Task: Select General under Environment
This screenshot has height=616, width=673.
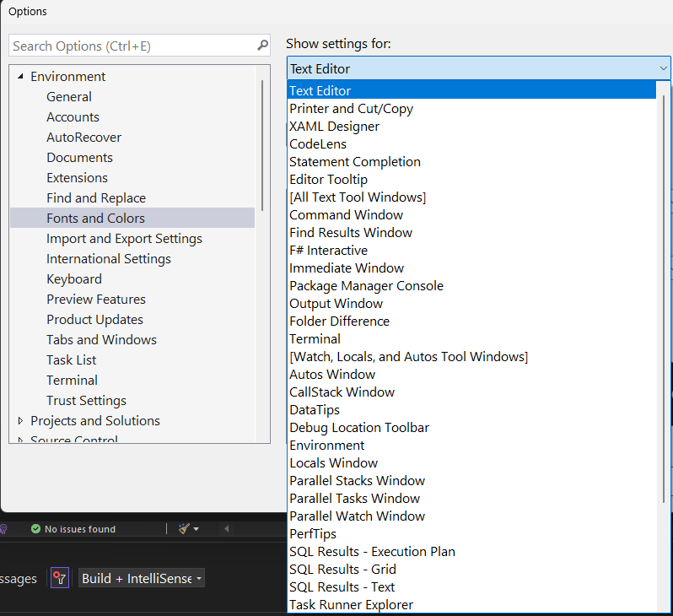Action: [x=69, y=97]
